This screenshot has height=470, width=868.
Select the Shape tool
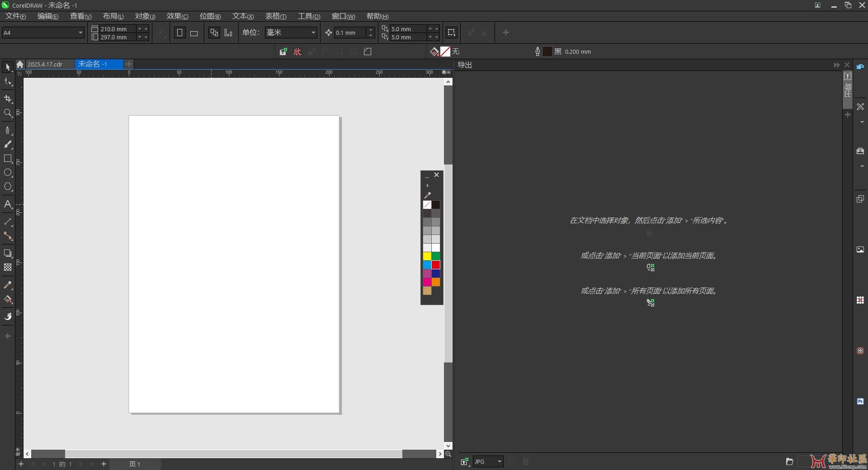[x=8, y=82]
